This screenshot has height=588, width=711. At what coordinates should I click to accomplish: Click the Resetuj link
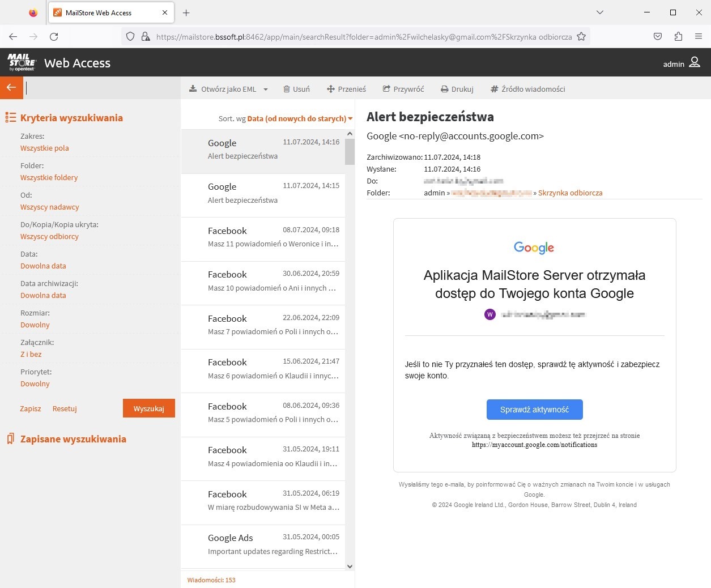pyautogui.click(x=65, y=408)
